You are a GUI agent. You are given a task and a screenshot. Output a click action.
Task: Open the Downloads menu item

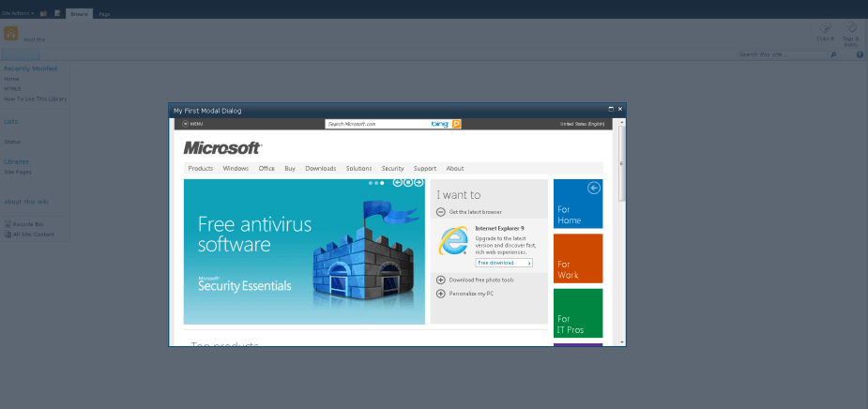(320, 169)
